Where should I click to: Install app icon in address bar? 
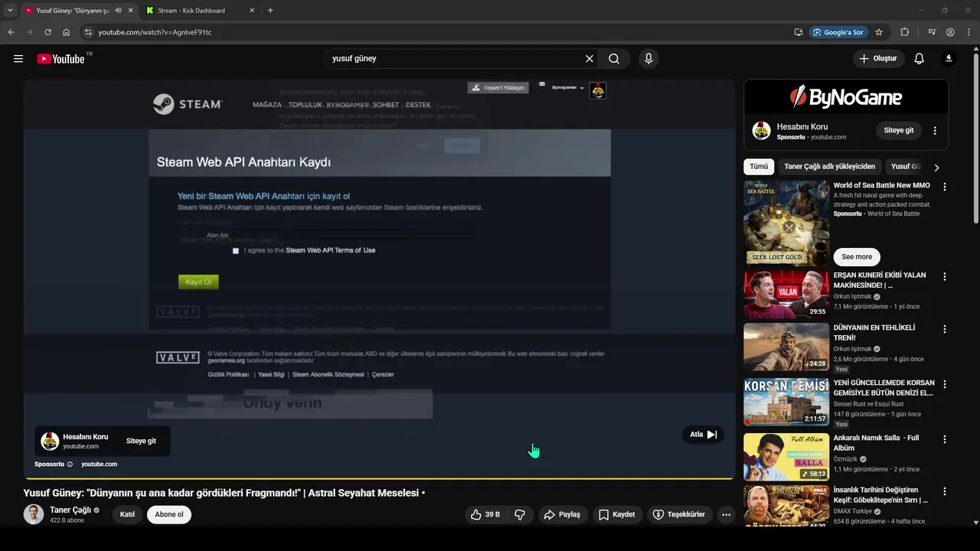tap(799, 32)
